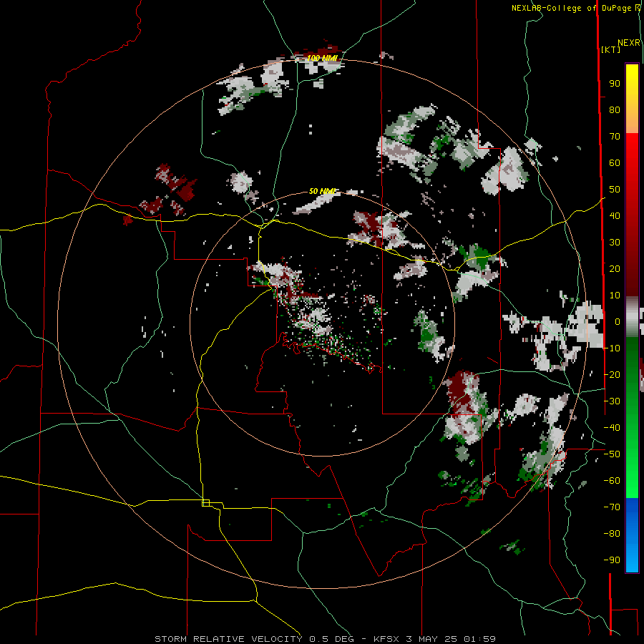The width and height of the screenshot is (644, 644).
Task: Click the bright red segment of the color bar
Action: (x=632, y=172)
